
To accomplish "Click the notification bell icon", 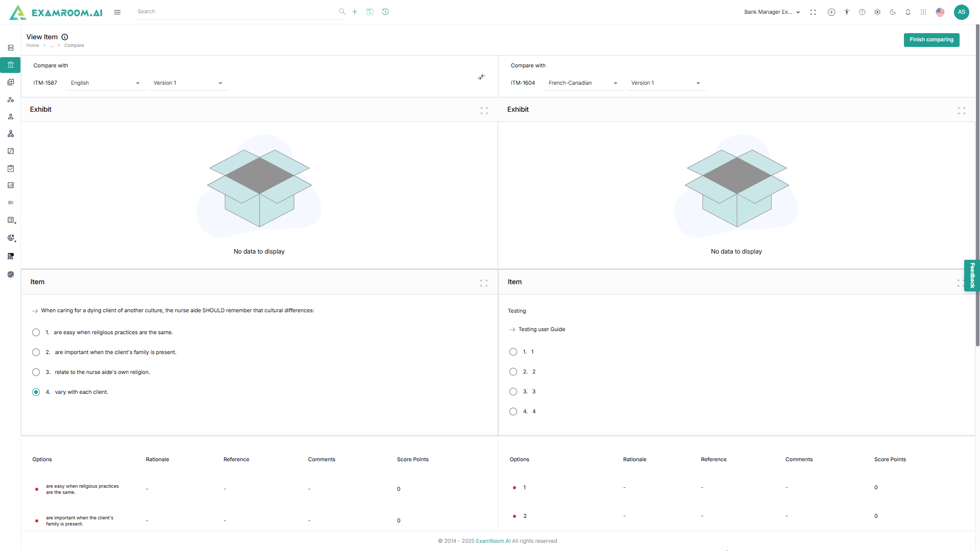I will click(908, 12).
